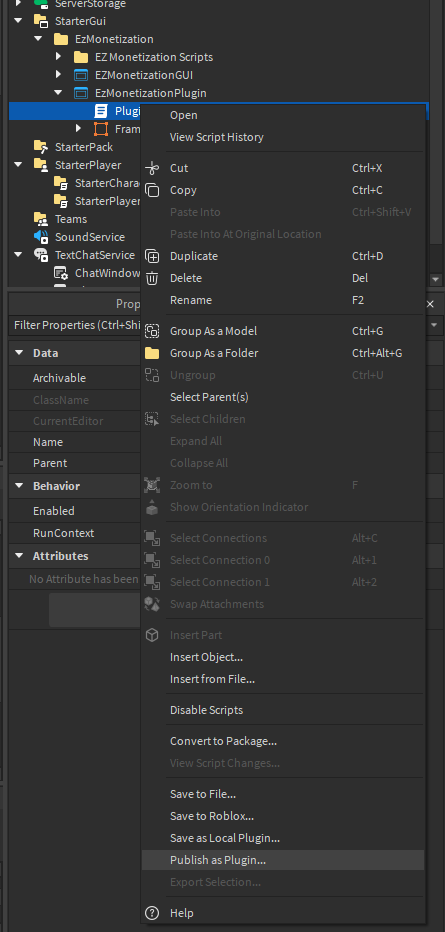This screenshot has width=445, height=932.
Task: Click the EZMonetizationGUI ScreenGui icon
Action: coord(81,75)
